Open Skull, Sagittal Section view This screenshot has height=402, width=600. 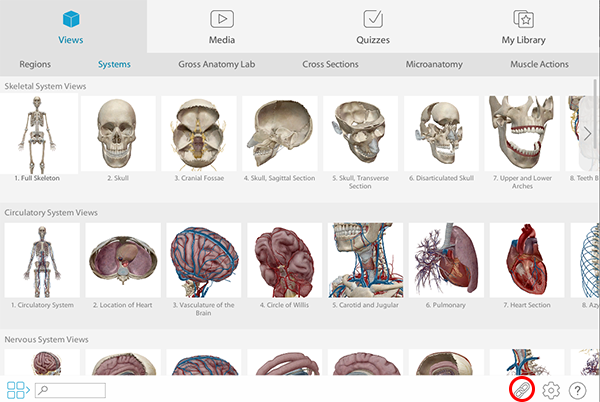coord(280,133)
